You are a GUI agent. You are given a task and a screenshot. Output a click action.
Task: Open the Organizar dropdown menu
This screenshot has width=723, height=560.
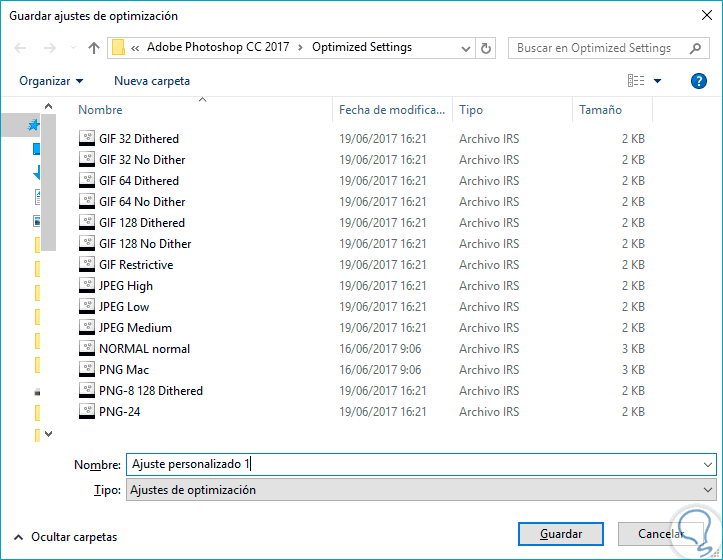(51, 81)
